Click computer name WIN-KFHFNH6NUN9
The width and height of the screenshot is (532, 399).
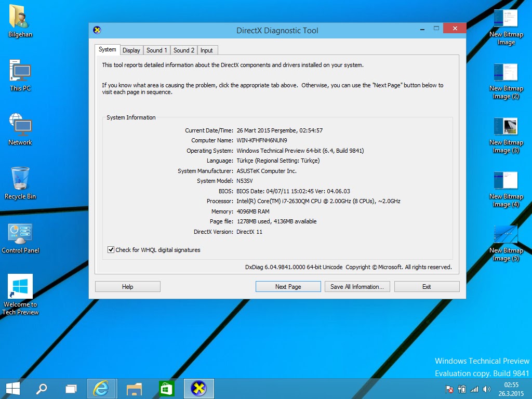pyautogui.click(x=262, y=140)
